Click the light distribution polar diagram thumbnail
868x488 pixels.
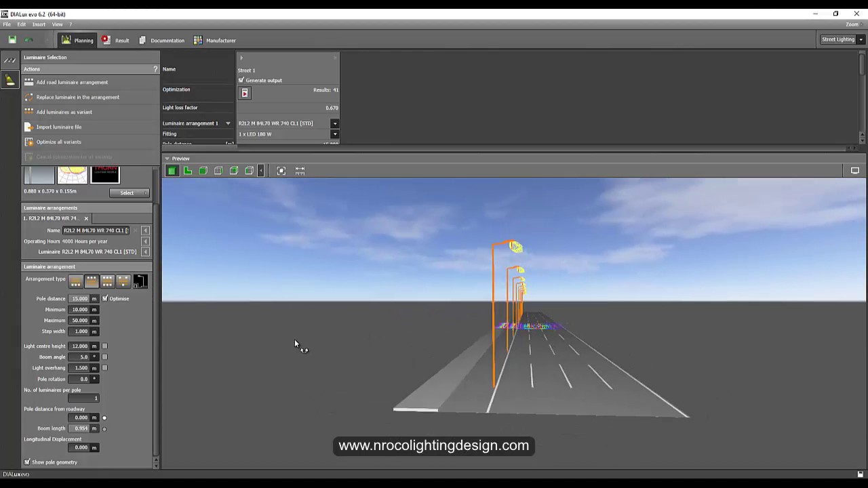click(72, 175)
